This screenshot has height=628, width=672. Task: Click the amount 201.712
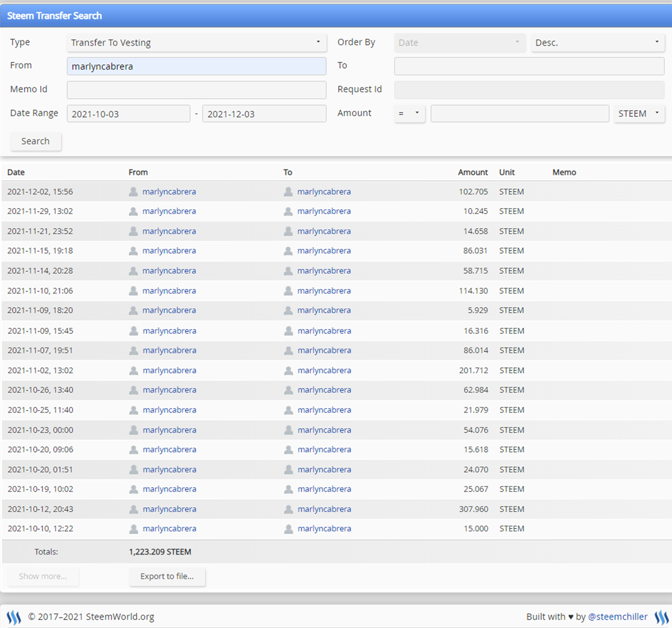[474, 371]
